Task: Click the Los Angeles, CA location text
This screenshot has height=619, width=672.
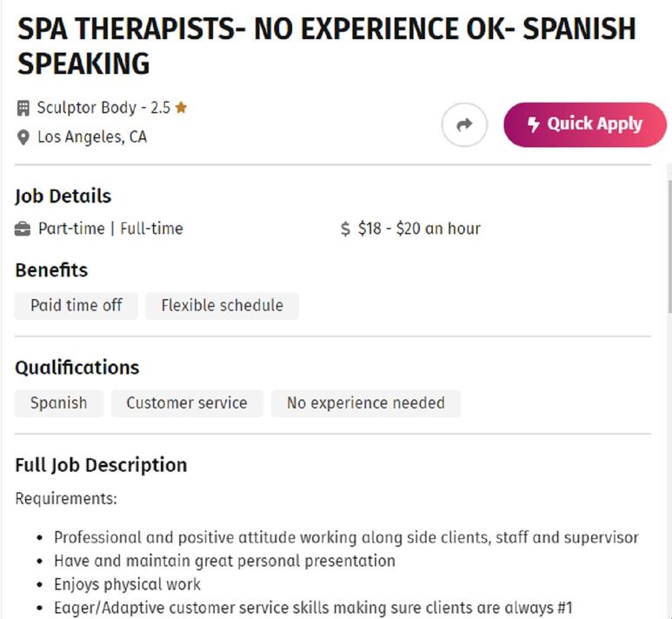Action: pyautogui.click(x=92, y=137)
